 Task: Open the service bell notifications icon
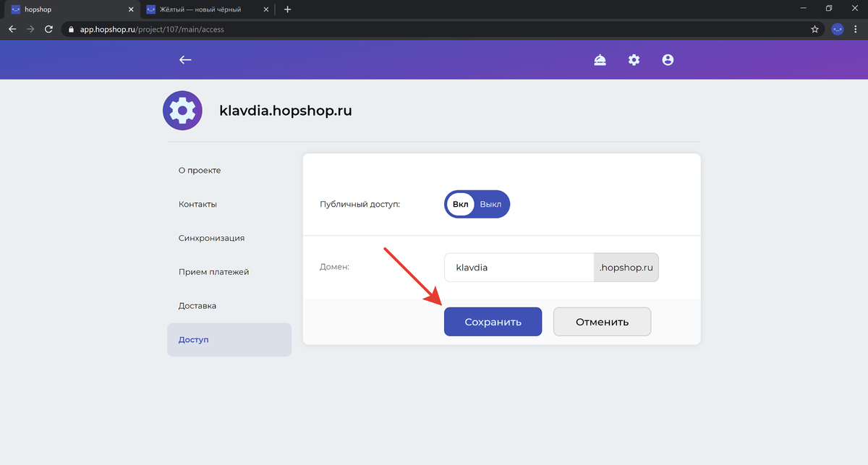(600, 60)
